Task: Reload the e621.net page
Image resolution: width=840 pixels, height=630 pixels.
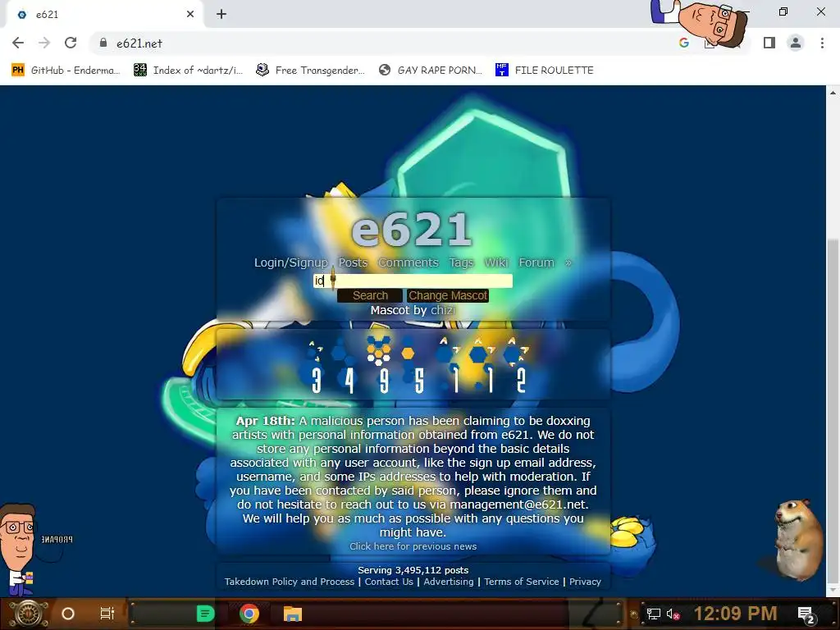Action: click(71, 43)
